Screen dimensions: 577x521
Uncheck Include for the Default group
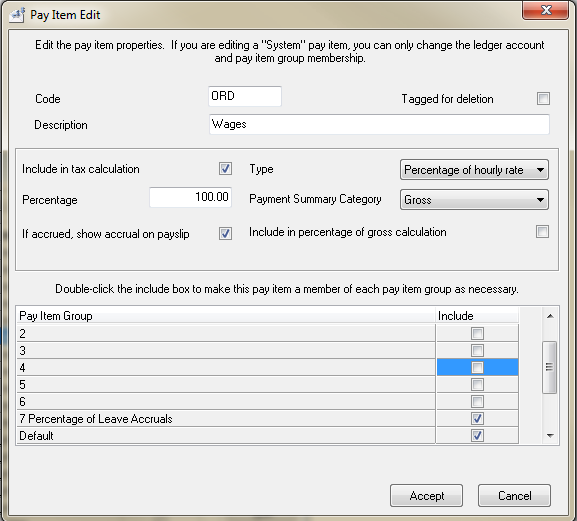coord(477,436)
